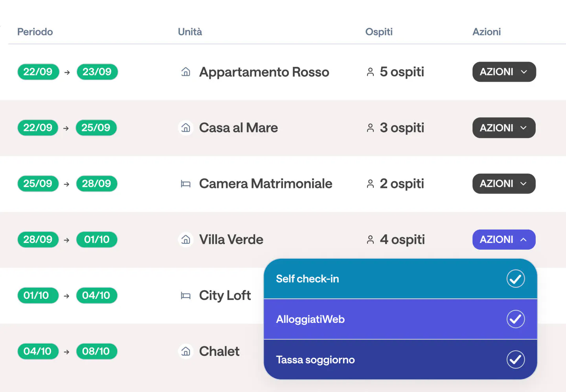Toggle the Self check-in checkmark
The image size is (566, 392).
[x=515, y=279]
